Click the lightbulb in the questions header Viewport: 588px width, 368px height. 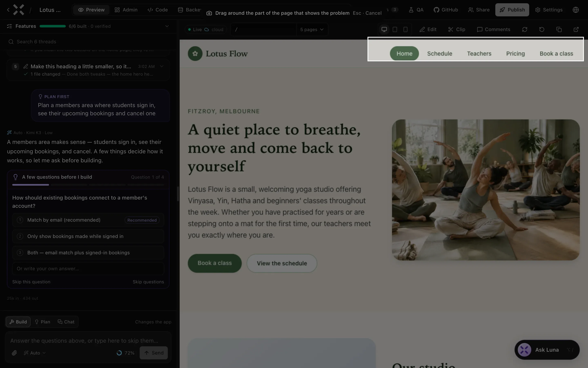point(16,177)
